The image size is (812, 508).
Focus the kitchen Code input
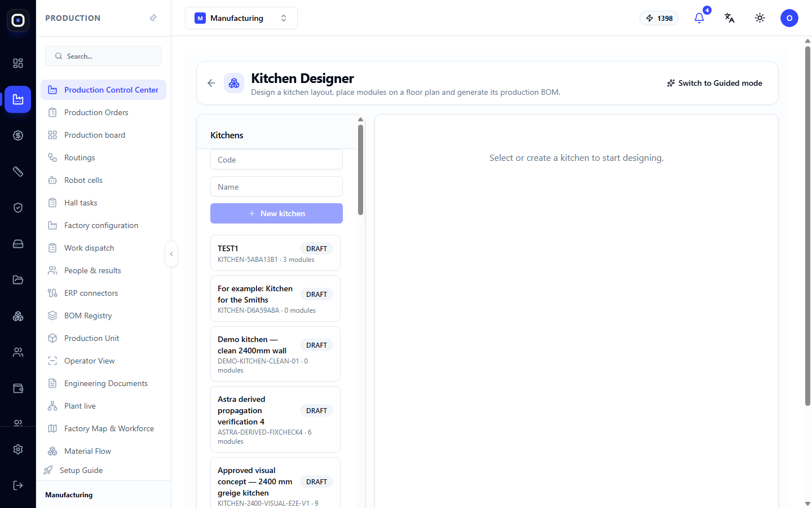[276, 160]
